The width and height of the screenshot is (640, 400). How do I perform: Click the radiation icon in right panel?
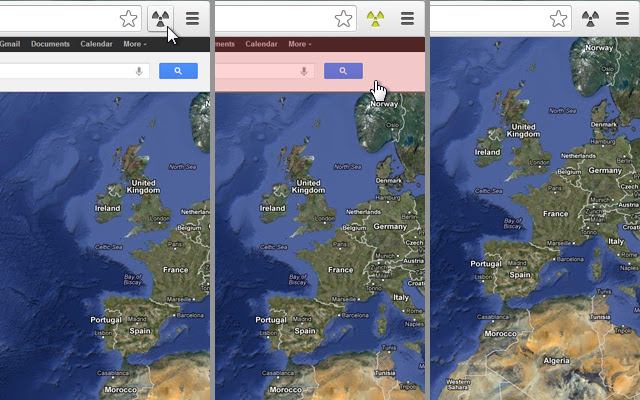[590, 19]
